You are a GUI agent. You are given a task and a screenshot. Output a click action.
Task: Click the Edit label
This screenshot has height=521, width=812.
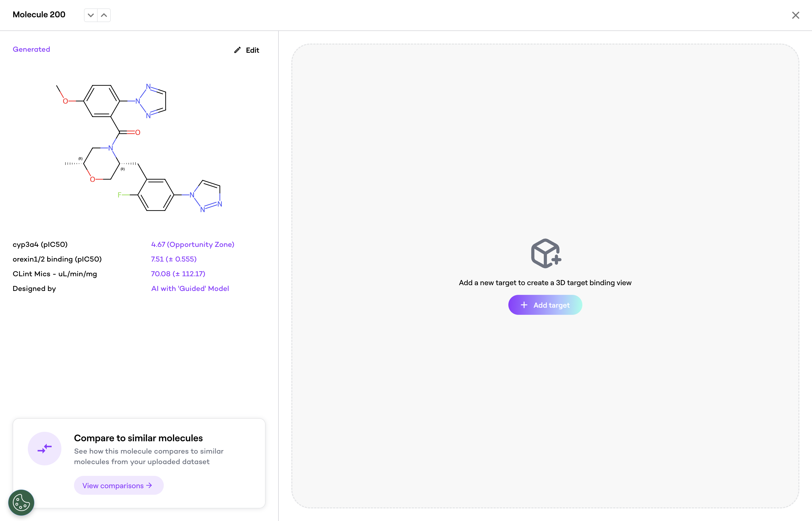click(252, 50)
